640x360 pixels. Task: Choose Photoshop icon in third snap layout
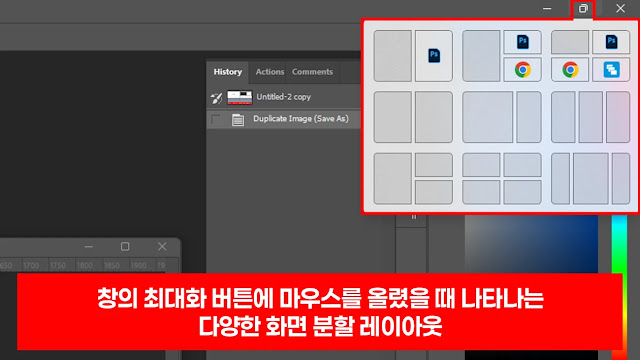611,42
